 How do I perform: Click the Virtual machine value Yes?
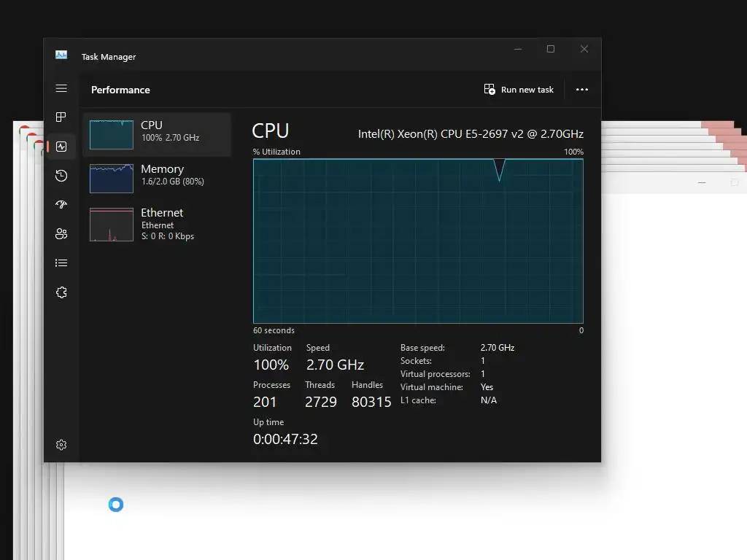(487, 387)
